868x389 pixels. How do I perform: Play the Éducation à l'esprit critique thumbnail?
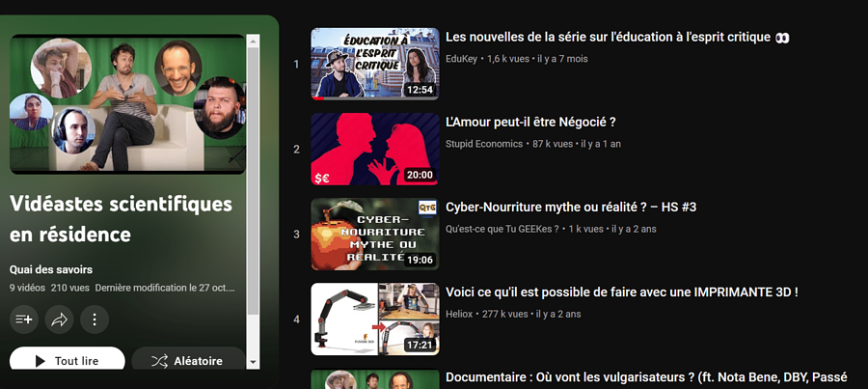click(x=374, y=64)
